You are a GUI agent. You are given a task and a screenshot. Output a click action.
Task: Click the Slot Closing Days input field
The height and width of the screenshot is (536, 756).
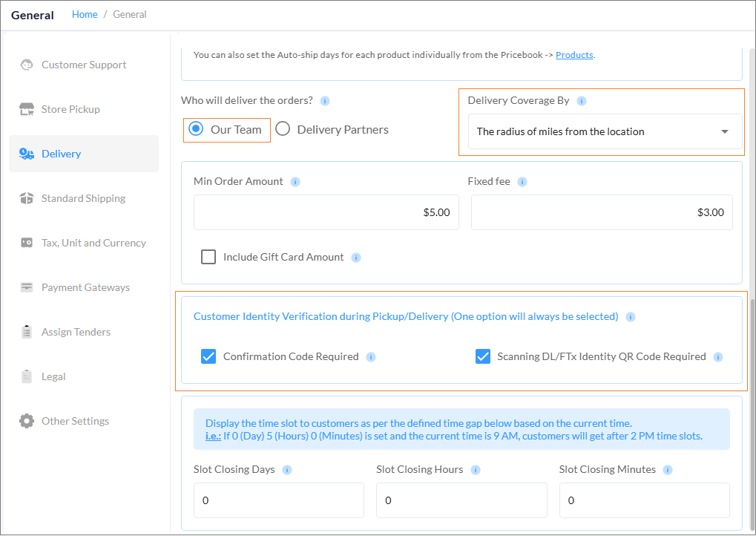tap(279, 500)
